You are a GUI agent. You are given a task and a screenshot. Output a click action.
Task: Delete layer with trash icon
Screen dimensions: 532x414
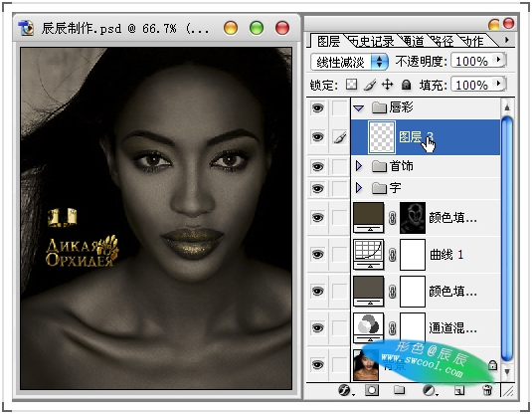tap(487, 390)
